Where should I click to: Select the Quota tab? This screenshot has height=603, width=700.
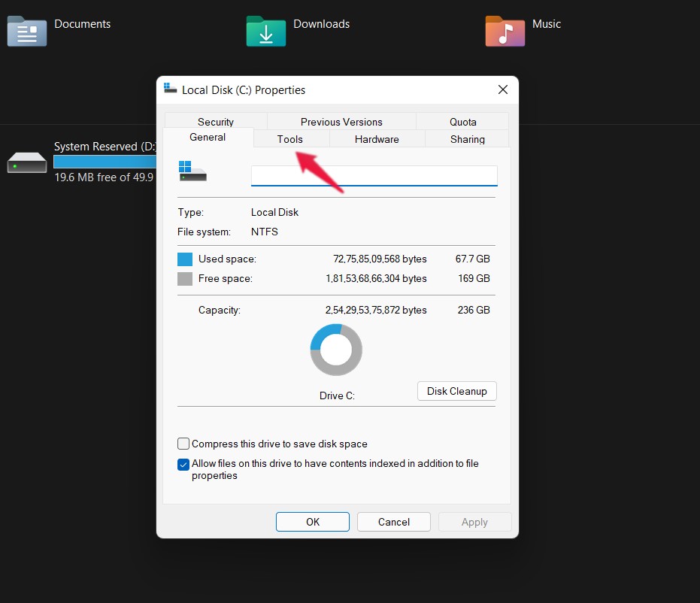462,122
